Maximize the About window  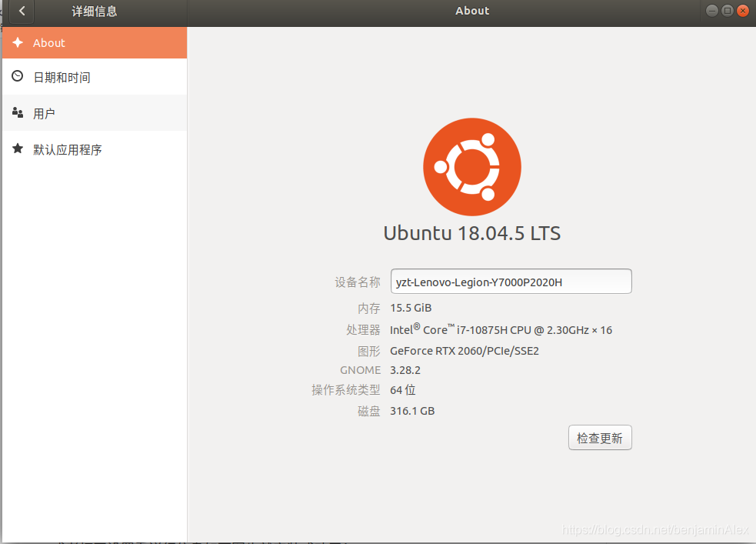pyautogui.click(x=728, y=11)
